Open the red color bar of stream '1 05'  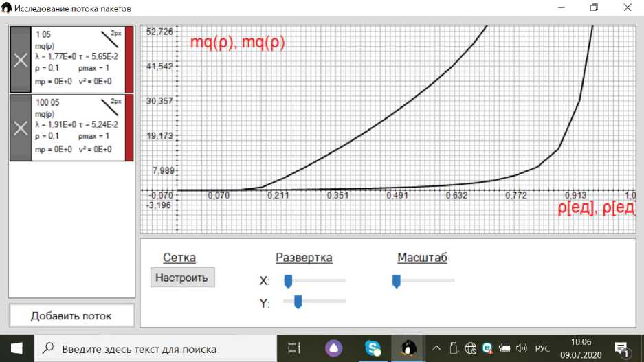point(129,60)
